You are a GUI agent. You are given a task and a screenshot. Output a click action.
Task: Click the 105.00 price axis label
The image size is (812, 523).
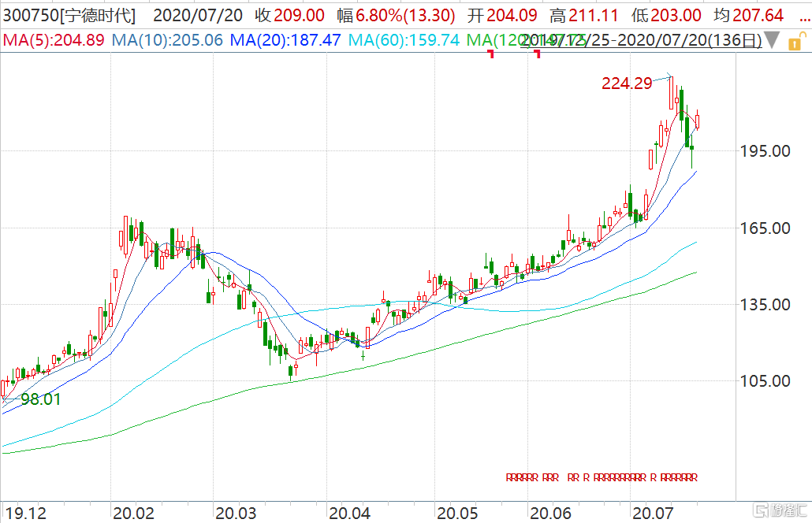click(x=765, y=381)
